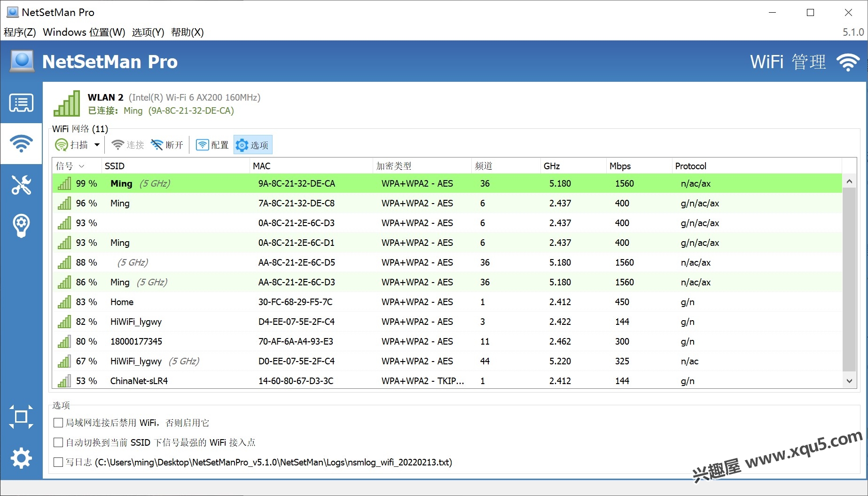Sort by the GHz column header

[x=573, y=166]
